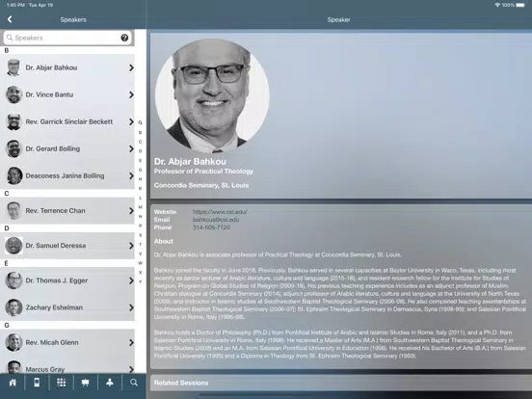
Task: Open Dr. Samuel Deressa row chevron
Action: (x=131, y=246)
